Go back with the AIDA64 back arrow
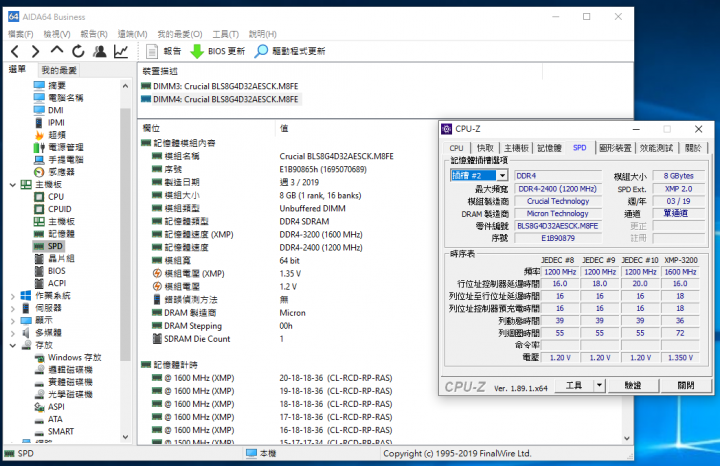This screenshot has height=466, width=720. 15,51
